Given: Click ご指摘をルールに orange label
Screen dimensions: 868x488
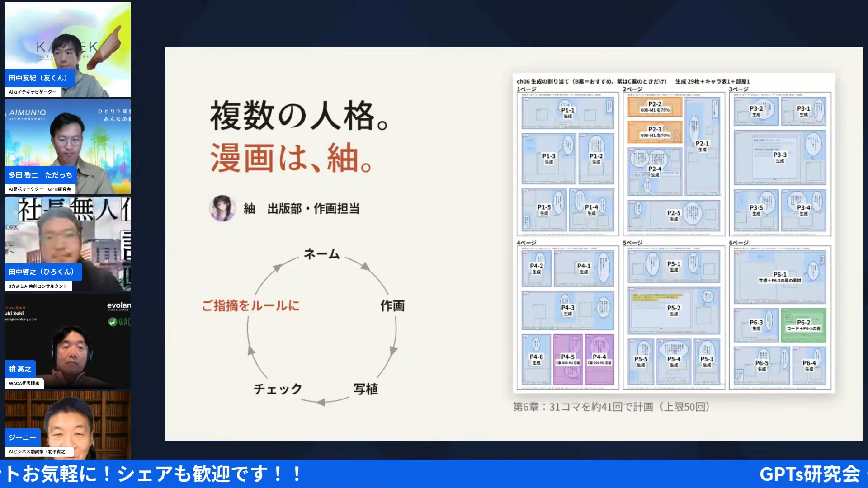Looking at the screenshot, I should click(250, 306).
